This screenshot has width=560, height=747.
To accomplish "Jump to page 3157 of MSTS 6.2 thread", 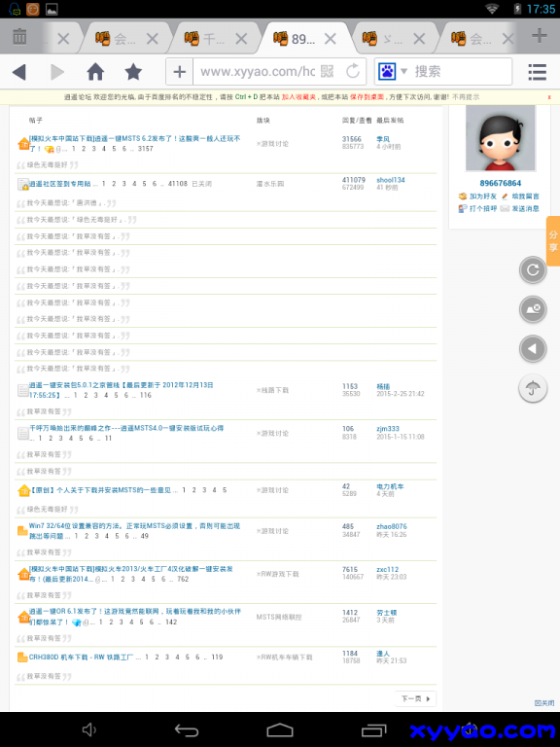I will pos(146,149).
